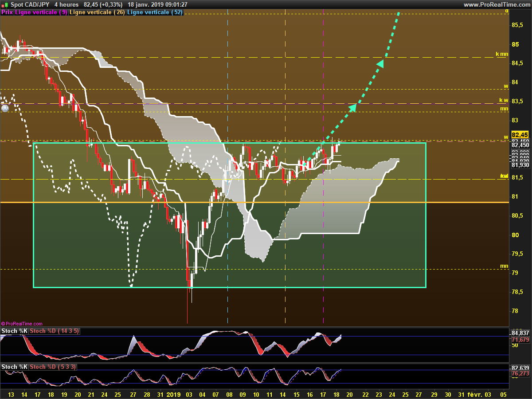Click the date 18 janv. 2019 09:01:27

pos(157,4)
